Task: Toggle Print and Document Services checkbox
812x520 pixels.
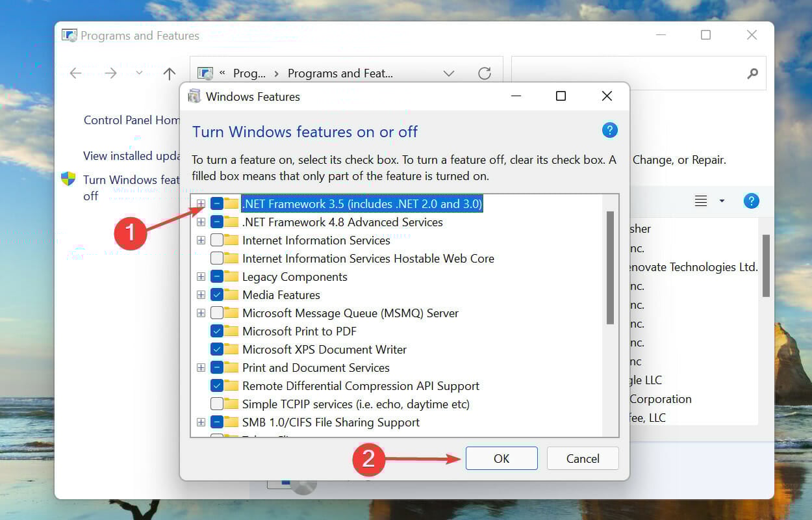Action: coord(217,367)
